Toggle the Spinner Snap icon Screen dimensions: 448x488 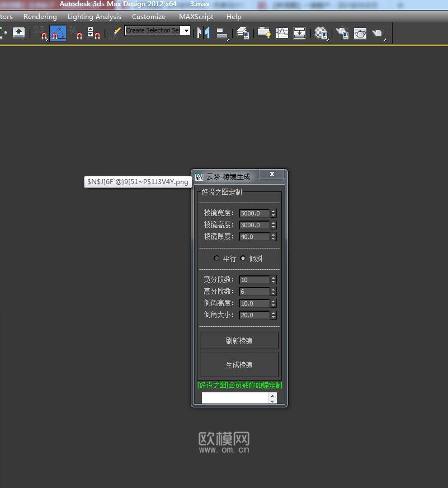click(x=94, y=33)
